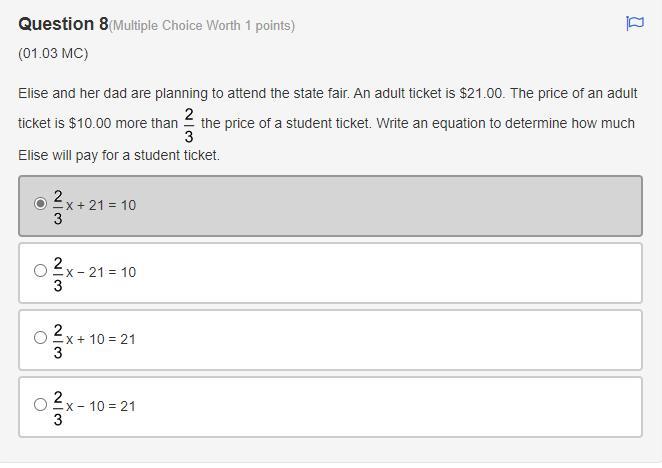Image resolution: width=662 pixels, height=468 pixels.
Task: Click the 'x + 21 = 10' equation text
Action: click(101, 205)
